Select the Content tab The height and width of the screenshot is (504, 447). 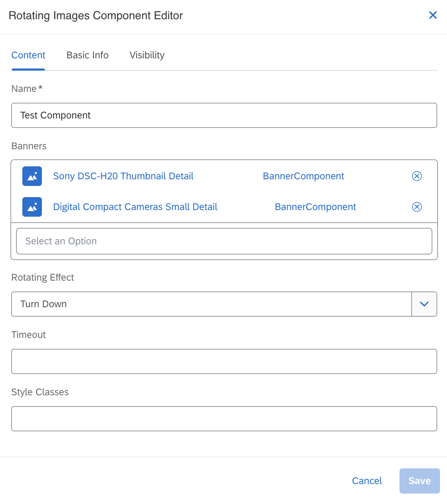(28, 55)
